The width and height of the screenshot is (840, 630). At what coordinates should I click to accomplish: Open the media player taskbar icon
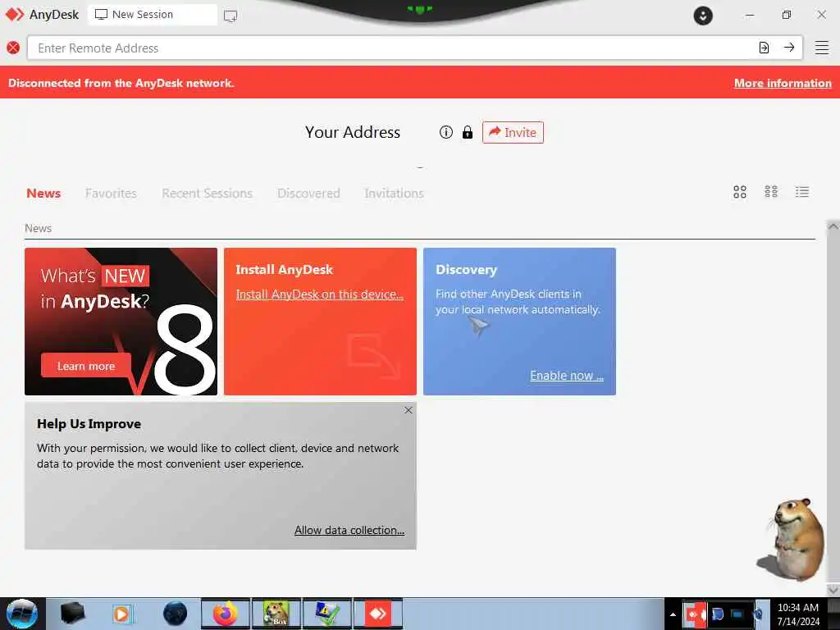tap(121, 614)
